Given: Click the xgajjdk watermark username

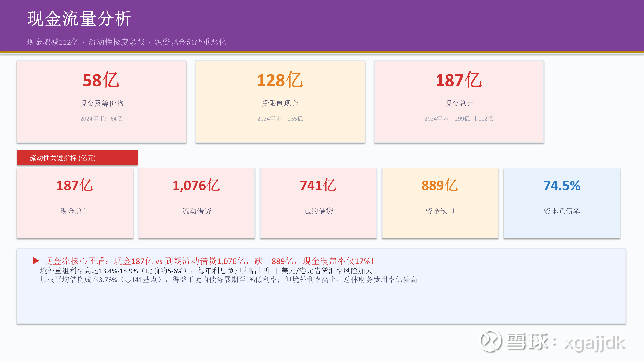Looking at the screenshot, I should 594,343.
